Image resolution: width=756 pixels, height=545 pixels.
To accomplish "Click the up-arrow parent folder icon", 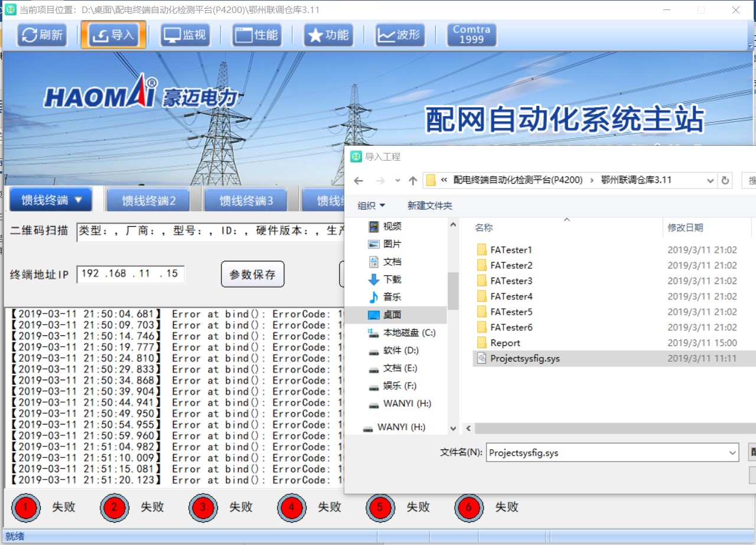I will (x=413, y=181).
